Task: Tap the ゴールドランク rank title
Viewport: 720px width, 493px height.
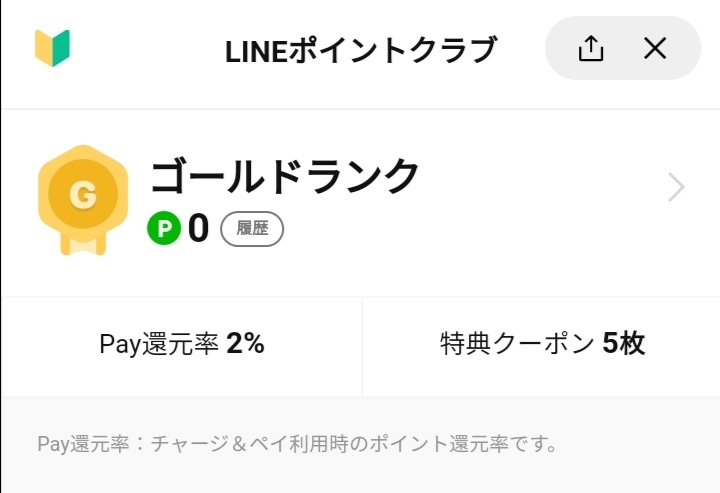Action: click(285, 177)
